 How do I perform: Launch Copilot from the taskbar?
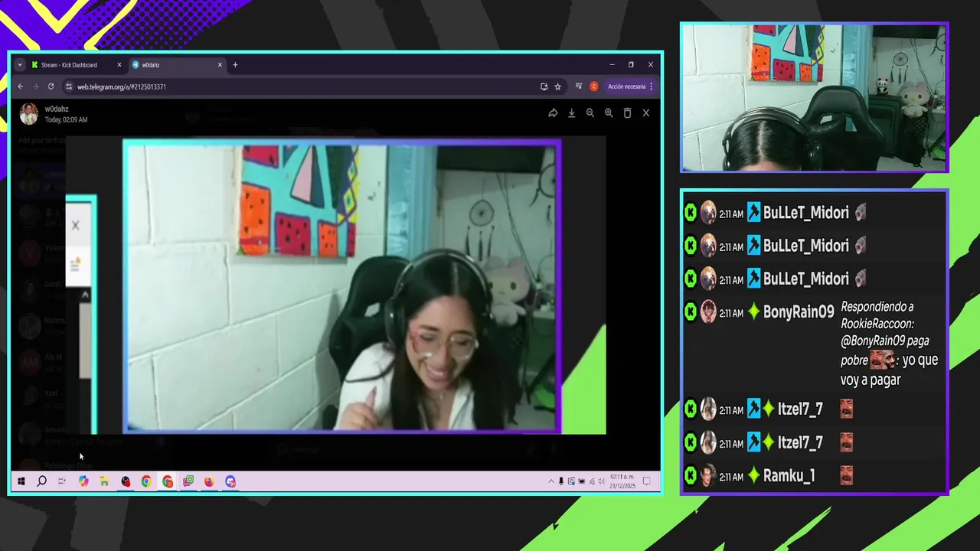click(x=83, y=481)
